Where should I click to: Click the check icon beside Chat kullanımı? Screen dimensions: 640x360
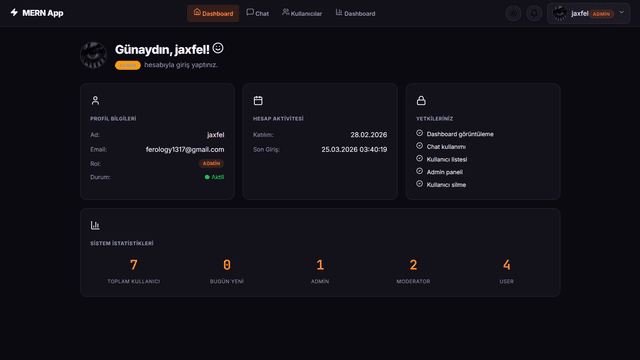coord(420,146)
